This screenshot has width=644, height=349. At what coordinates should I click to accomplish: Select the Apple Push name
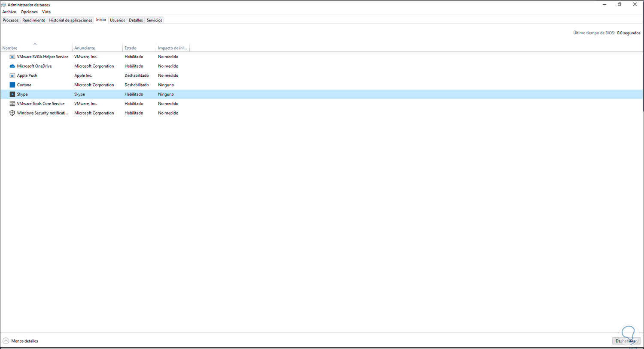click(27, 75)
